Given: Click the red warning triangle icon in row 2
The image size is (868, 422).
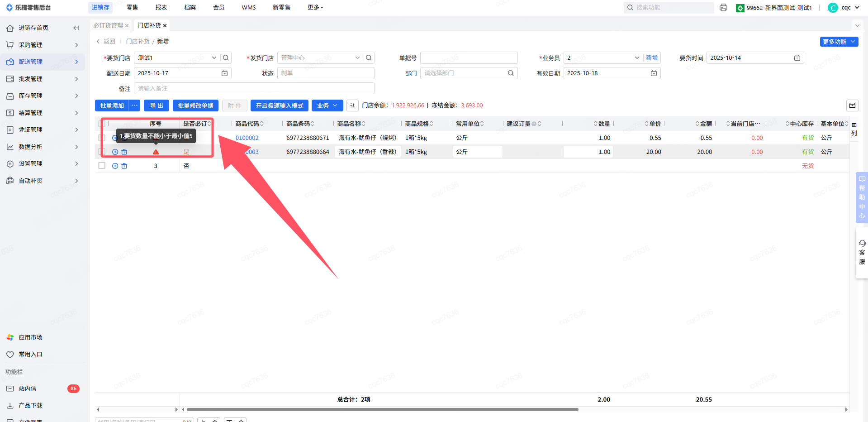Looking at the screenshot, I should point(156,152).
